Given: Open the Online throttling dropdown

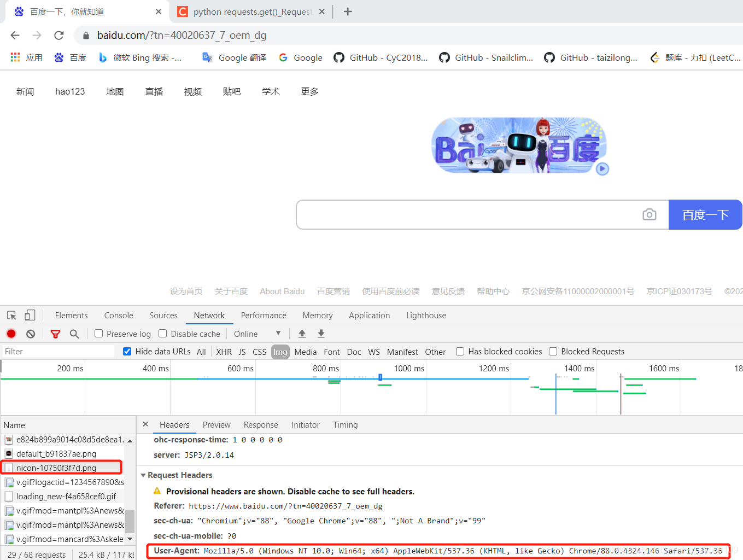Looking at the screenshot, I should click(x=257, y=334).
